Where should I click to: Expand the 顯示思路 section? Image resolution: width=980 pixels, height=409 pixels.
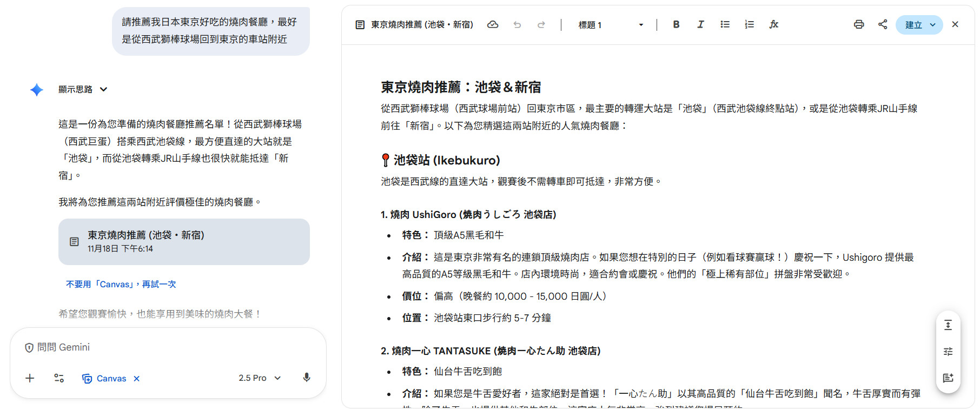tap(83, 89)
